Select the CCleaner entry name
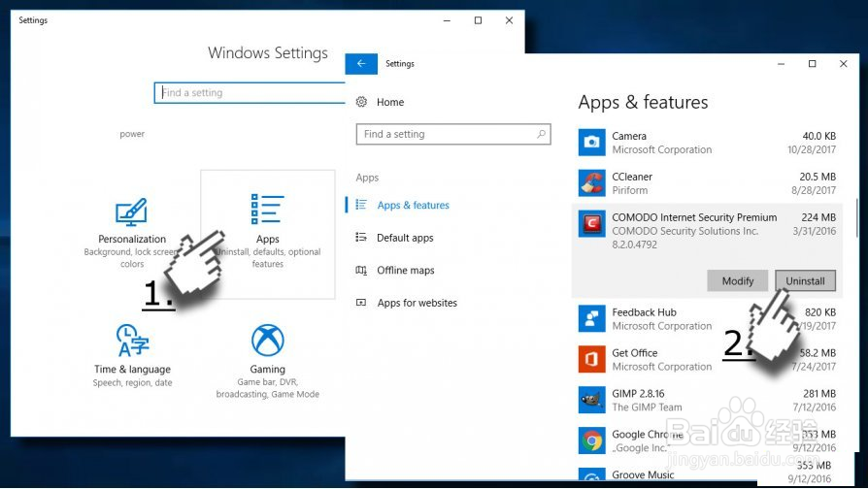The height and width of the screenshot is (489, 868). [632, 177]
